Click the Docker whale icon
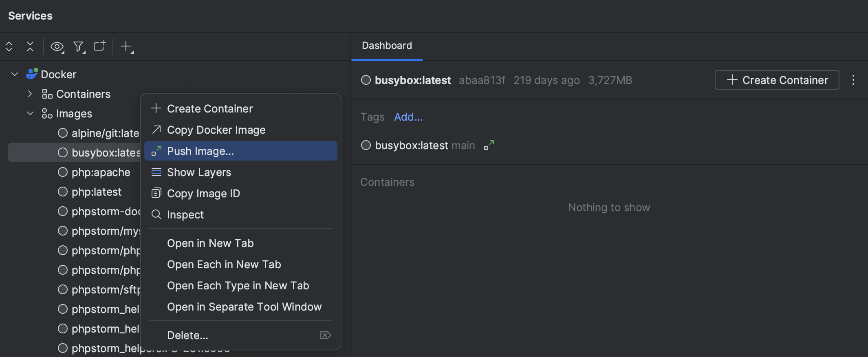This screenshot has width=868, height=357. [32, 74]
